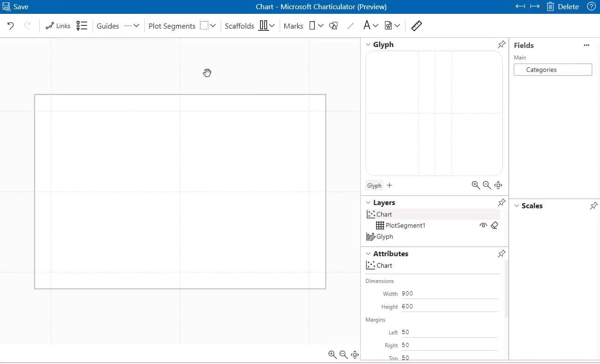The height and width of the screenshot is (364, 600).
Task: Select the Guides line tool
Action: [128, 26]
